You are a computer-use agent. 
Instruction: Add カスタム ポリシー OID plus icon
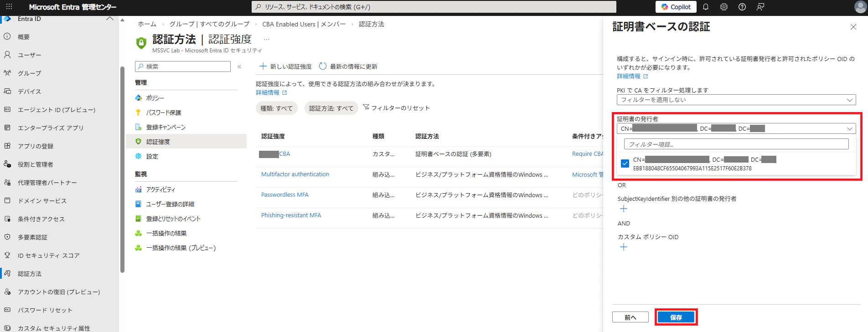point(624,247)
